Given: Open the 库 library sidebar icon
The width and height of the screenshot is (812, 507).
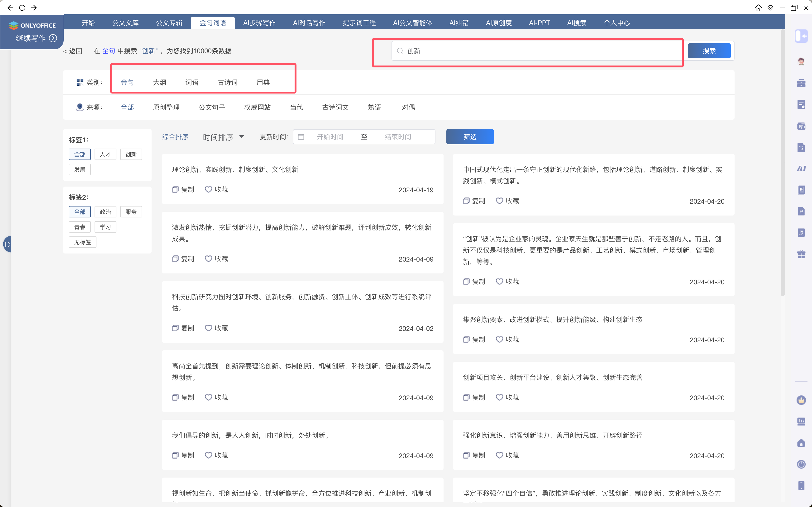Looking at the screenshot, I should (801, 126).
